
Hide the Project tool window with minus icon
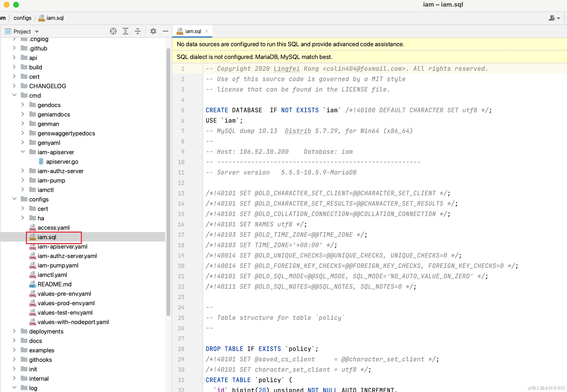[165, 31]
